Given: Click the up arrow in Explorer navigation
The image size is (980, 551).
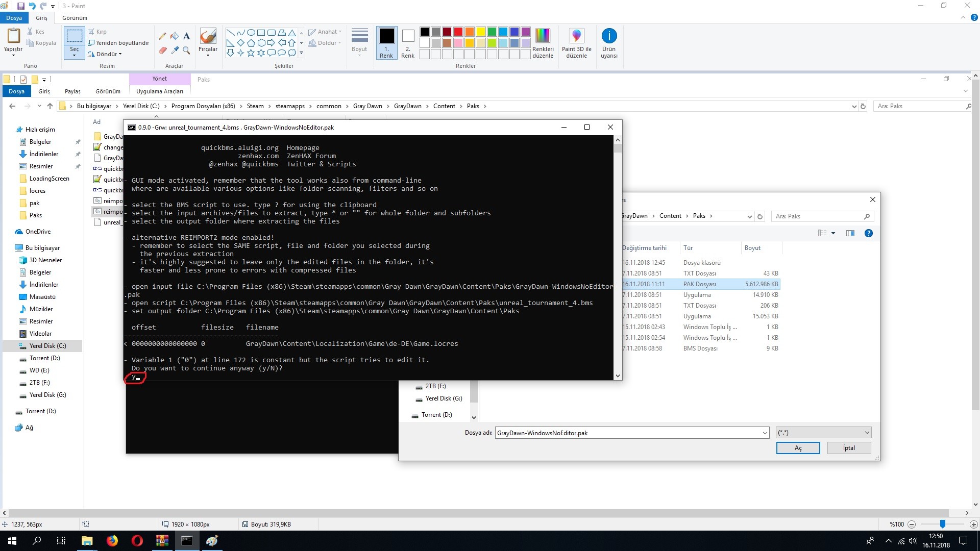Looking at the screenshot, I should point(50,106).
